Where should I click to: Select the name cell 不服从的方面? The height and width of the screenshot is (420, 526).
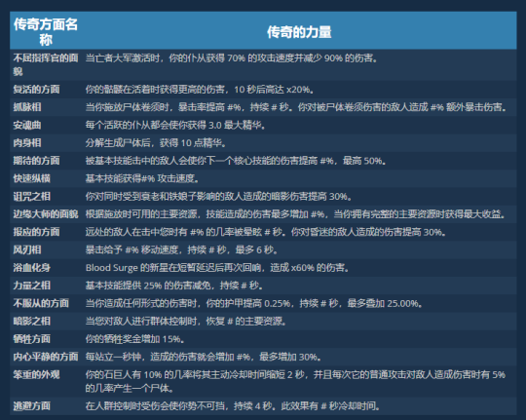(x=41, y=303)
